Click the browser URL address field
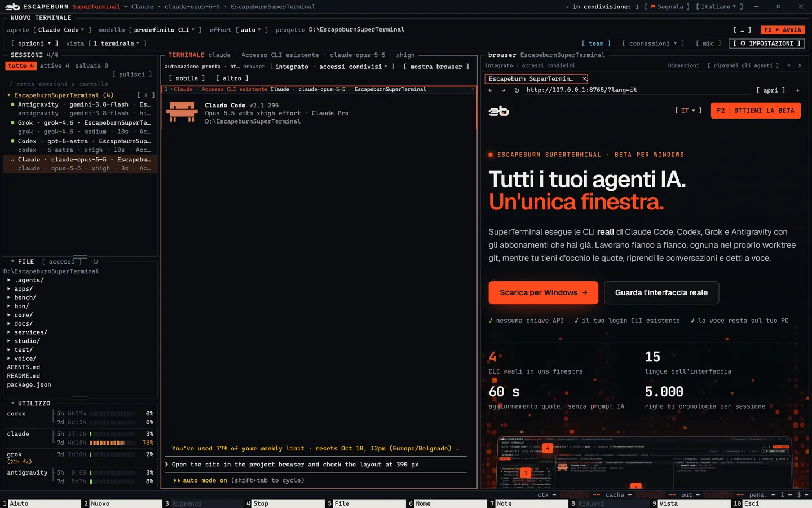Screen dimensions: 812x508 point(637,90)
